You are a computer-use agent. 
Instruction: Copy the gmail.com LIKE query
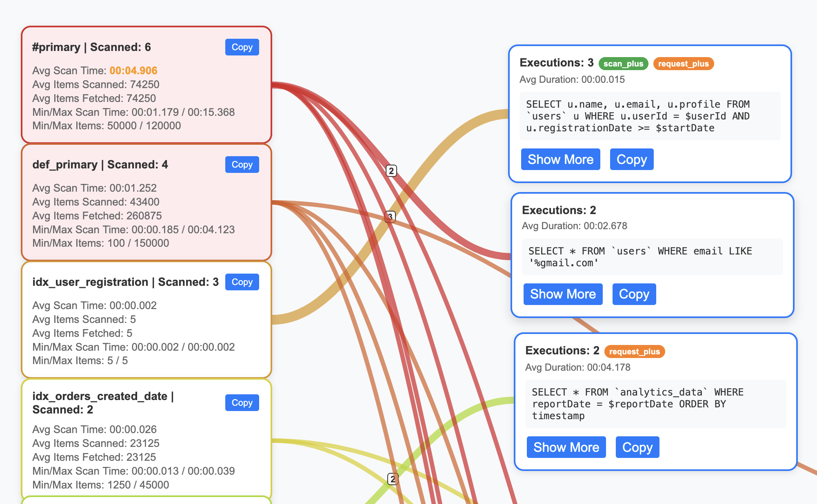coord(634,294)
